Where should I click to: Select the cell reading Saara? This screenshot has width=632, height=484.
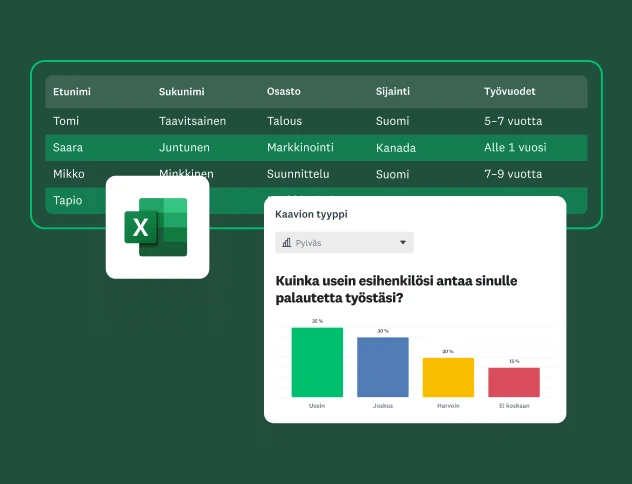pyautogui.click(x=68, y=147)
